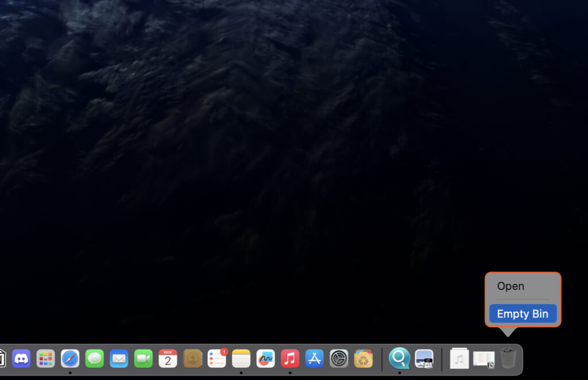
Task: Open Discord from the Dock
Action: (21, 359)
